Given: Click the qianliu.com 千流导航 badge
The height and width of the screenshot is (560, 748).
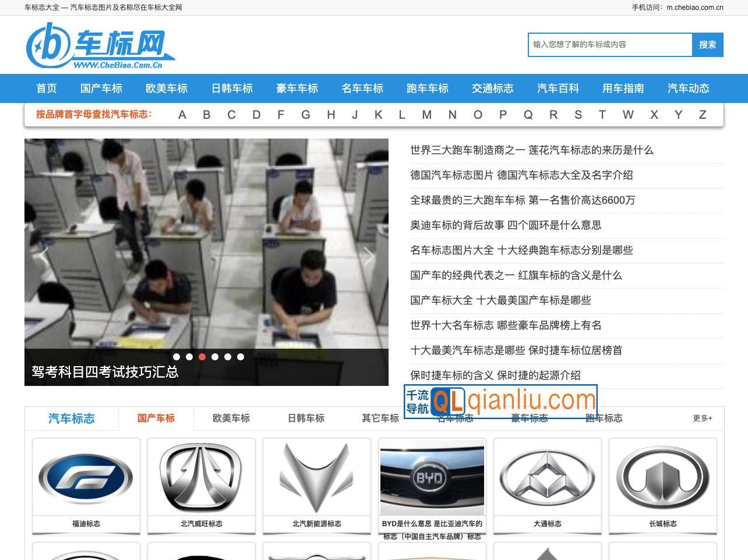Looking at the screenshot, I should (x=500, y=401).
